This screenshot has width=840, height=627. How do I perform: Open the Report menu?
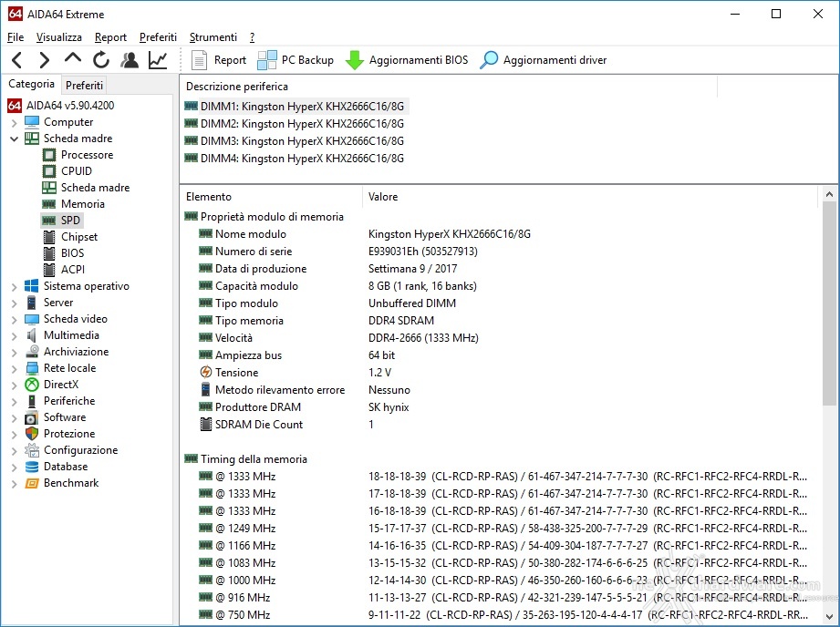110,37
